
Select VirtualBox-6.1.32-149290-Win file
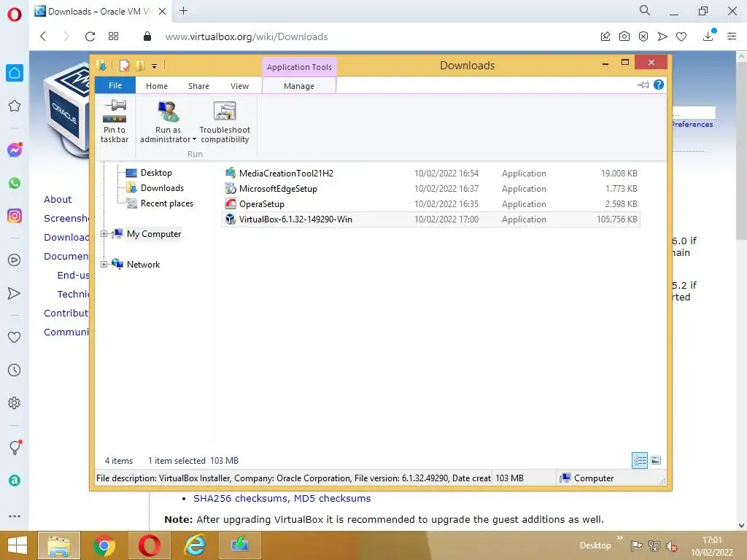tap(430, 219)
